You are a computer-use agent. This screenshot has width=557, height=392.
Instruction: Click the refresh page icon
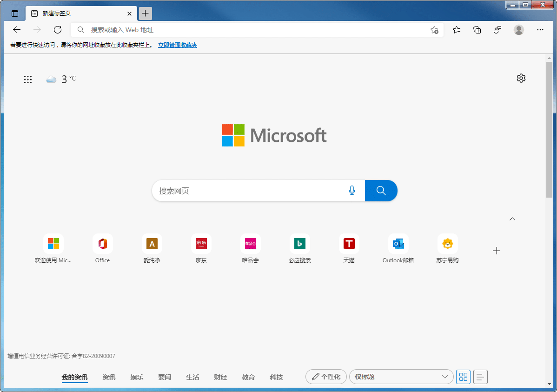[58, 30]
